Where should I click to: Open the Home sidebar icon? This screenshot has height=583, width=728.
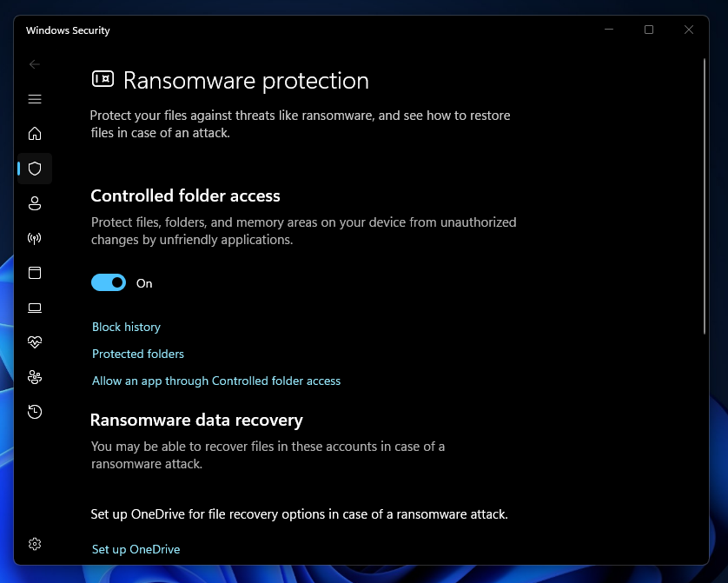click(x=35, y=134)
